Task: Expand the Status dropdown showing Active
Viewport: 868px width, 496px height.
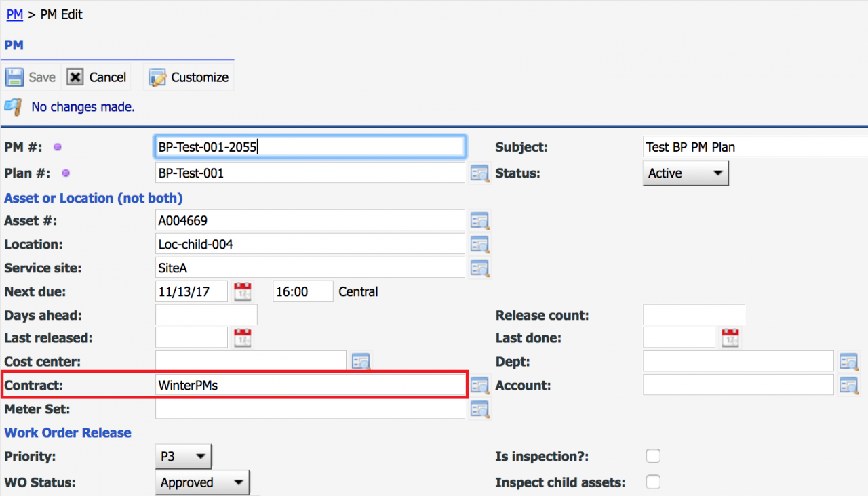Action: tap(685, 173)
